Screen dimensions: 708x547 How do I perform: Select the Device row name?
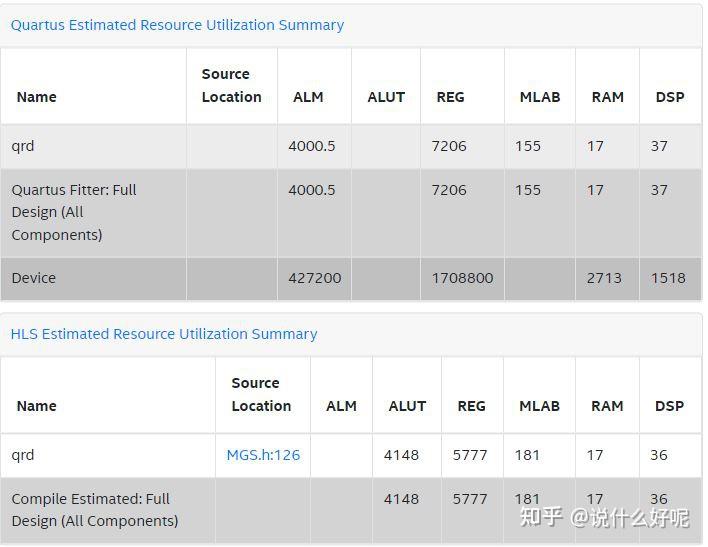click(34, 278)
